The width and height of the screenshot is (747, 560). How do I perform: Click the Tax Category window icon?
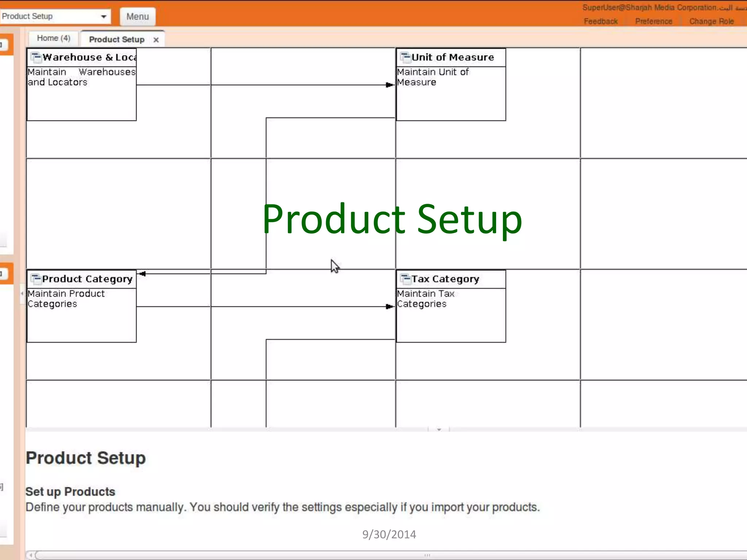point(405,279)
